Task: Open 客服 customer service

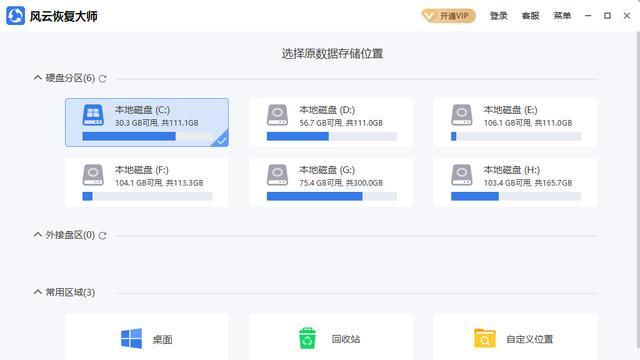Action: [x=530, y=16]
